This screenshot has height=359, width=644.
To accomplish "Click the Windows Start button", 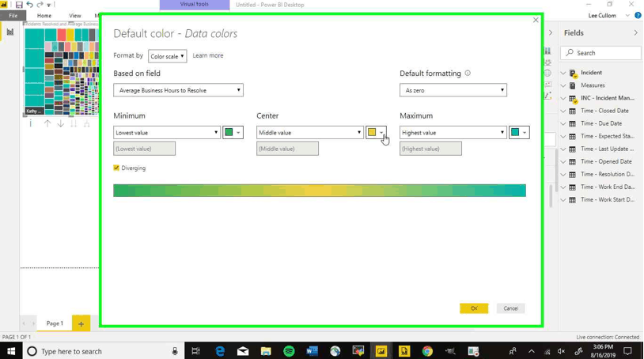I will tap(11, 351).
